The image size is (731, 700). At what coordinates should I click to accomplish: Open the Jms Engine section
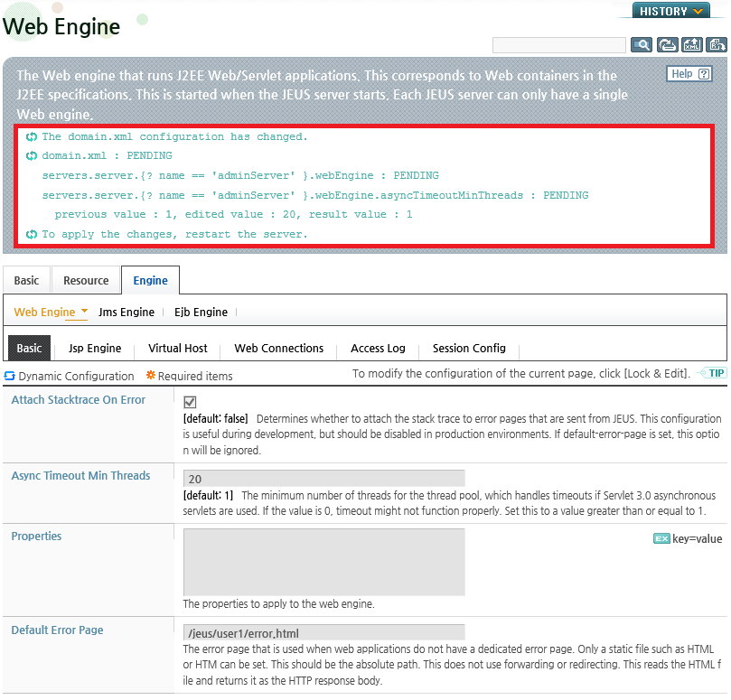point(127,313)
